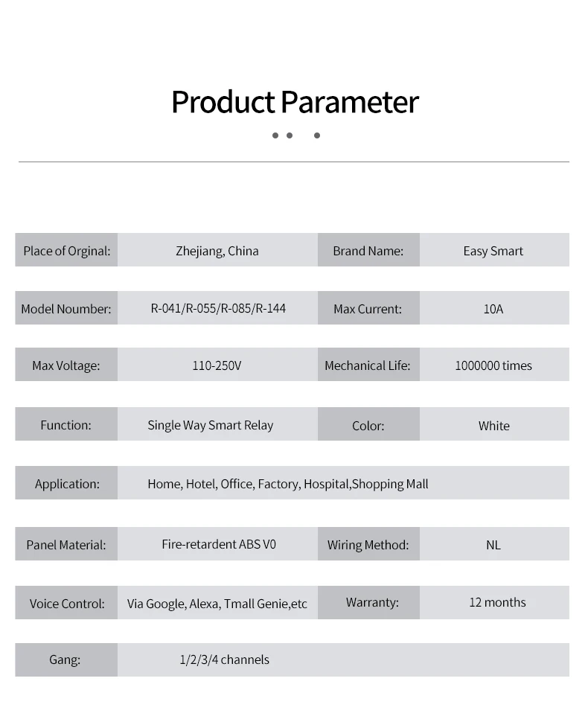Click the Wiring Method label

[x=368, y=545]
